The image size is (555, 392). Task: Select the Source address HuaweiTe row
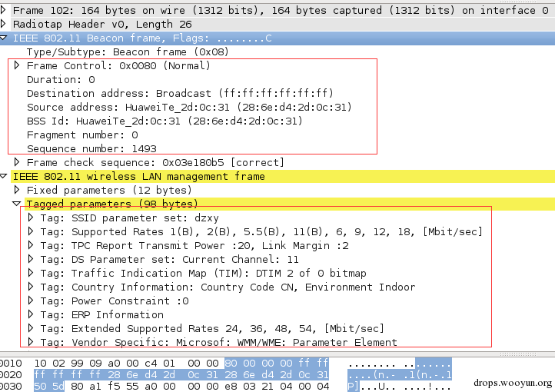(189, 107)
